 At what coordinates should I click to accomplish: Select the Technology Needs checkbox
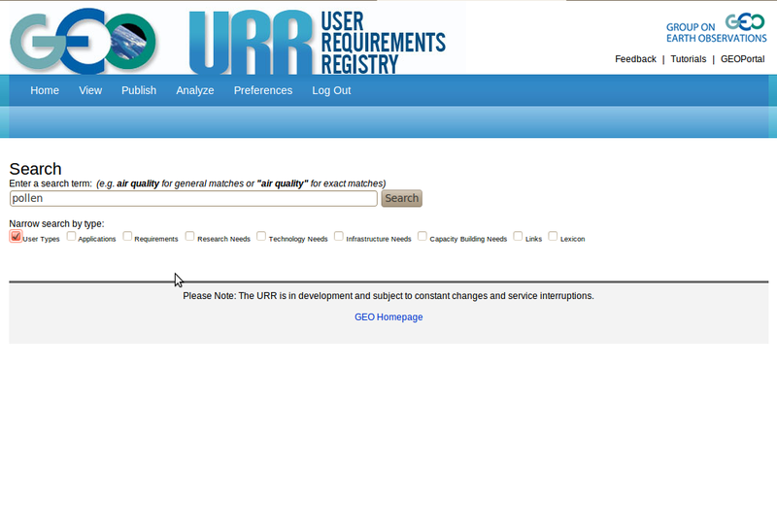(x=262, y=236)
